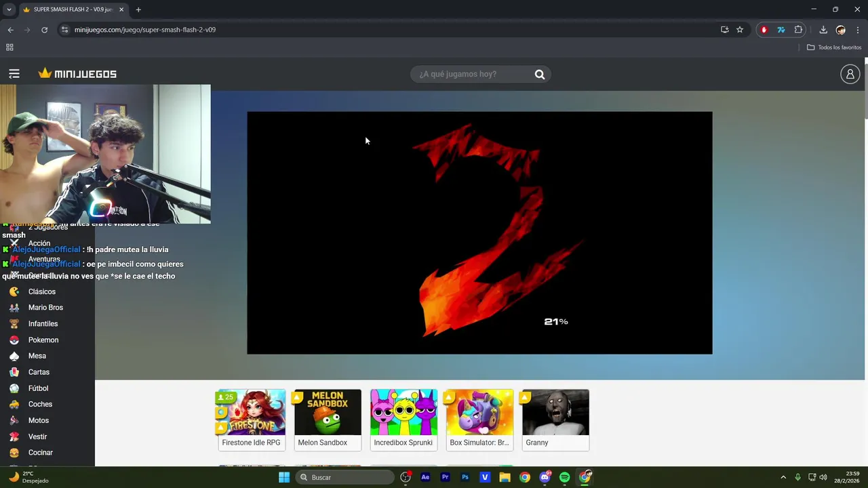Image resolution: width=868 pixels, height=488 pixels.
Task: Select Cartas category in sidebar
Action: (x=39, y=372)
